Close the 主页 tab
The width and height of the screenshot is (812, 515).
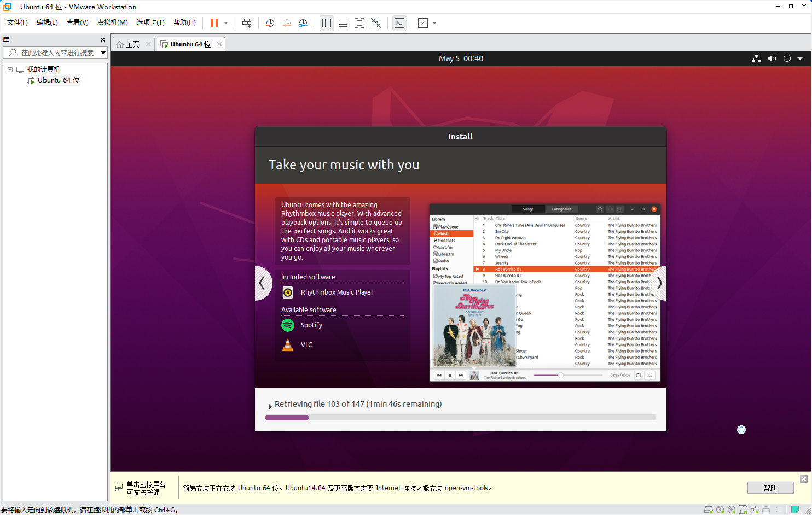pyautogui.click(x=148, y=44)
